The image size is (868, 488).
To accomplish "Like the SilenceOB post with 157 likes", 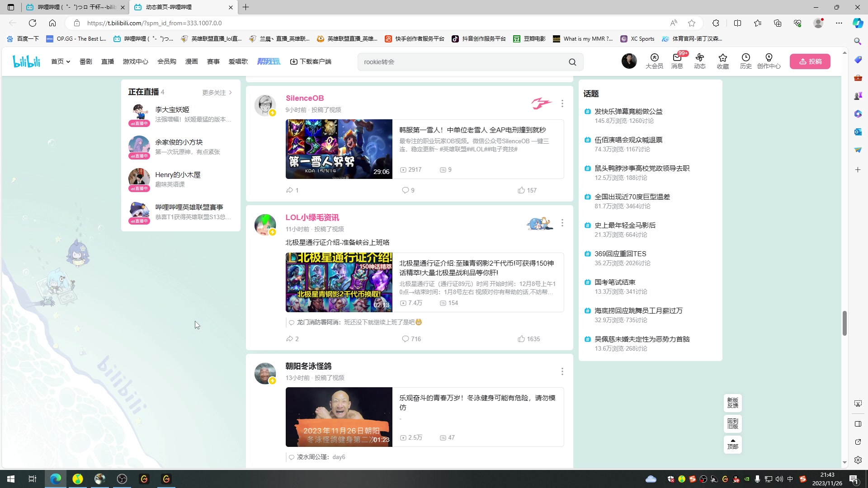I will tap(527, 190).
